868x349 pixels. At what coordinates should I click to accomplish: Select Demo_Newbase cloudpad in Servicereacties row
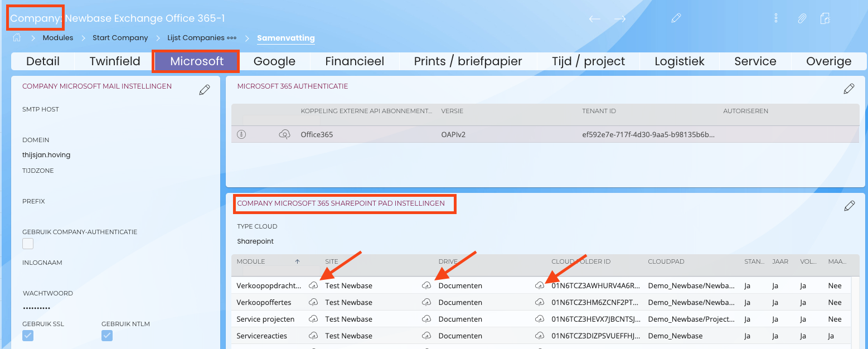tap(675, 336)
